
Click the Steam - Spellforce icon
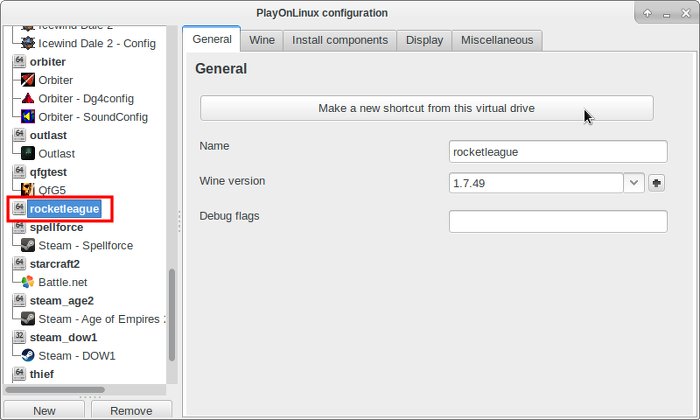28,245
